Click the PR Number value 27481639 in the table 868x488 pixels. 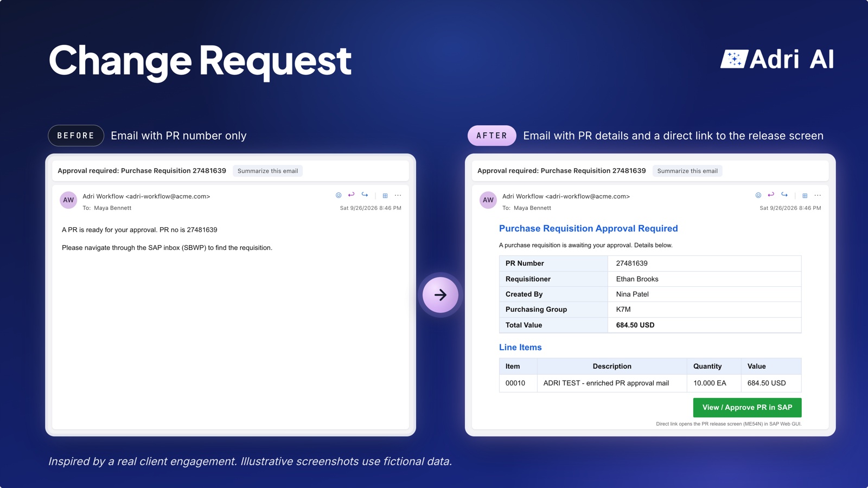pos(631,264)
